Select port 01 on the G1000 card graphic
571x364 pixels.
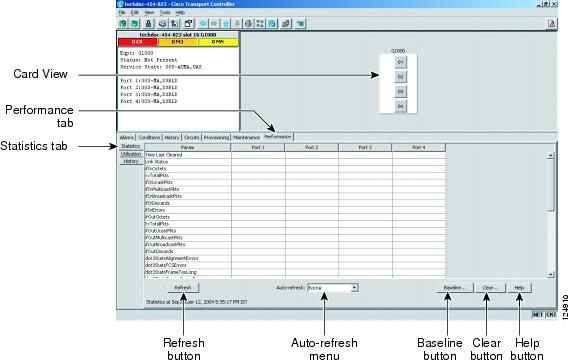click(400, 62)
